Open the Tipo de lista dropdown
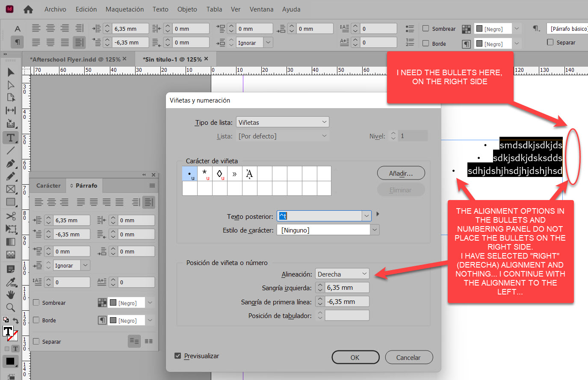Screen dimensions: 588x380 pyautogui.click(x=282, y=121)
